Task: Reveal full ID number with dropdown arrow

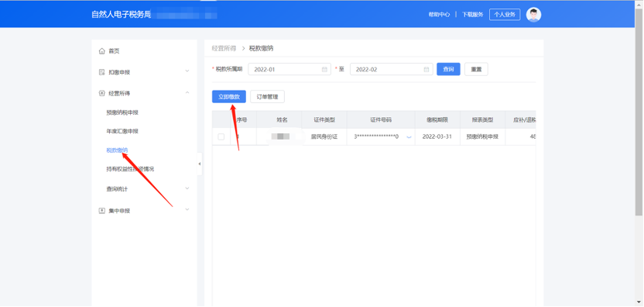Action: [x=409, y=137]
